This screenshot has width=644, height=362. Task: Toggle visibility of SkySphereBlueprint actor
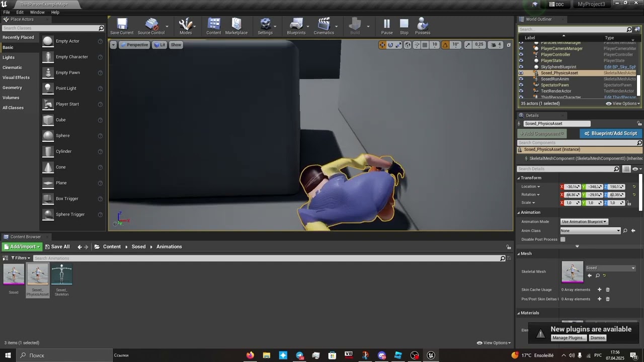[x=521, y=67]
